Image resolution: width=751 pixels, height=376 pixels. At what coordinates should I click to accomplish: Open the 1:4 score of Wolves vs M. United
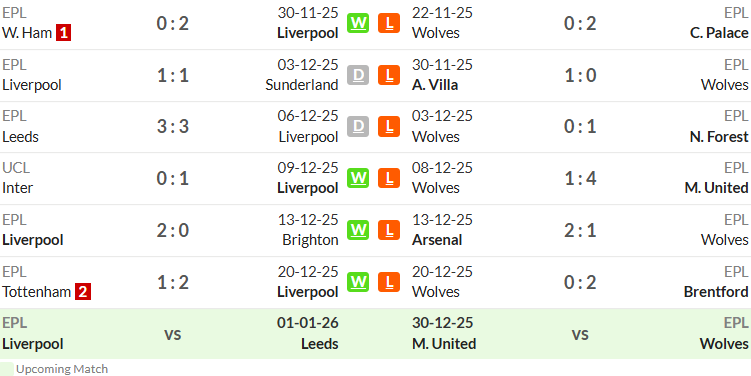tap(580, 179)
